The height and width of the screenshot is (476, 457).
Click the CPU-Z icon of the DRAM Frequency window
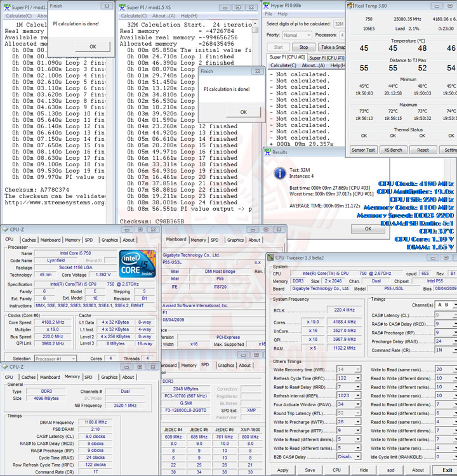pyautogui.click(x=5, y=366)
